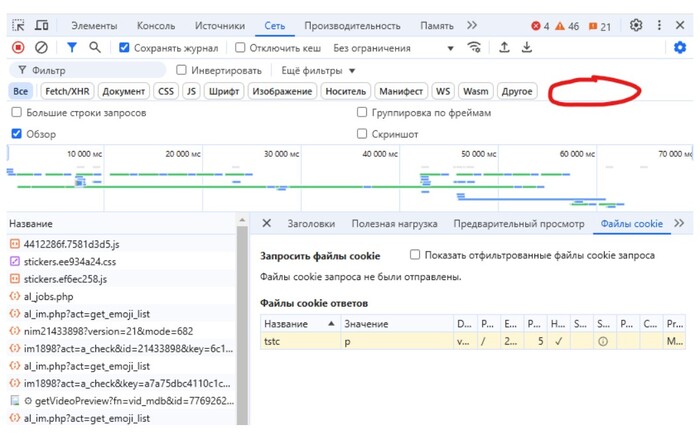Filter requests by Манифест type
The image size is (700, 435).
(x=401, y=91)
